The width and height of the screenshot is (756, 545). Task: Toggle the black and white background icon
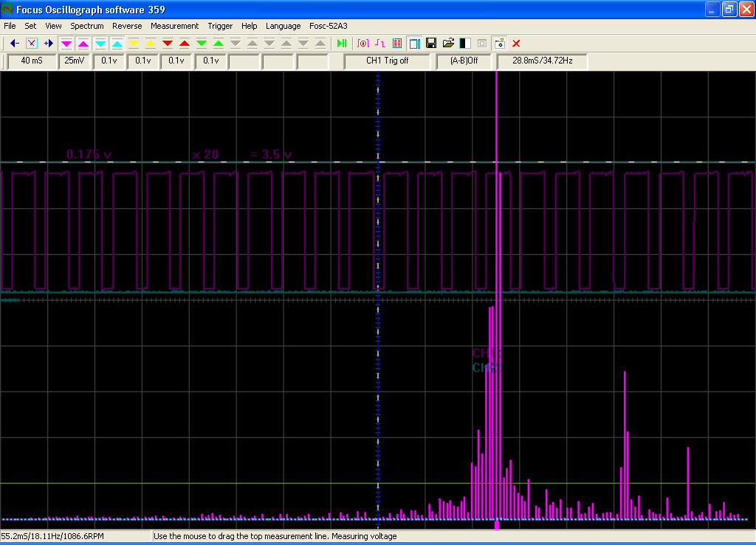pyautogui.click(x=465, y=44)
